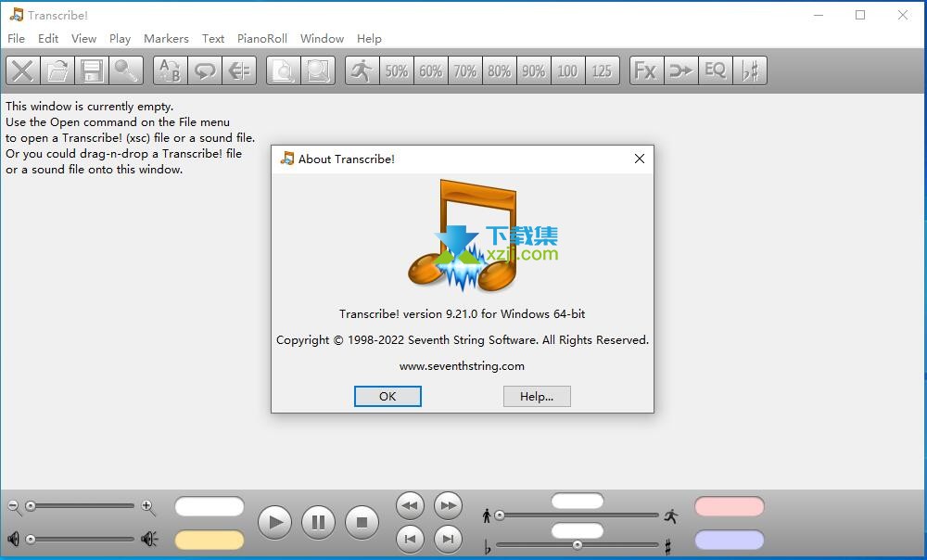Click the arrow icon next to Fx
Image resolution: width=927 pixels, height=560 pixels.
point(680,71)
